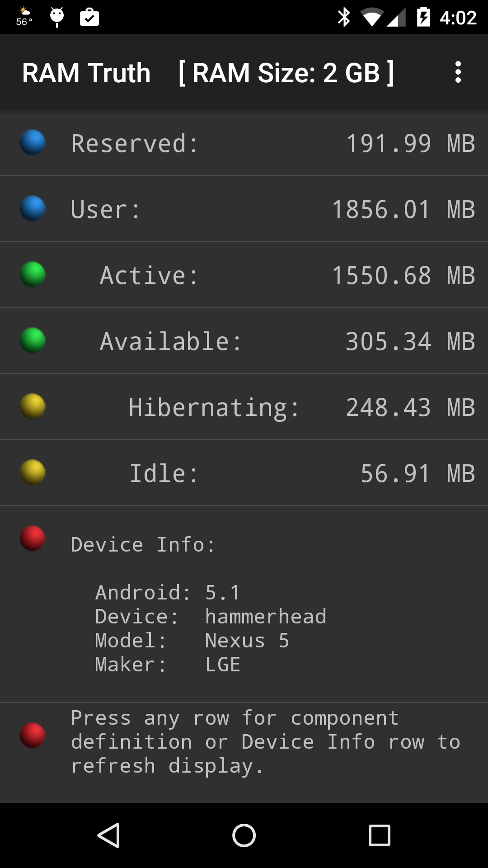Viewport: 488px width, 868px height.
Task: Tap the blue ball beside User
Action: [33, 208]
